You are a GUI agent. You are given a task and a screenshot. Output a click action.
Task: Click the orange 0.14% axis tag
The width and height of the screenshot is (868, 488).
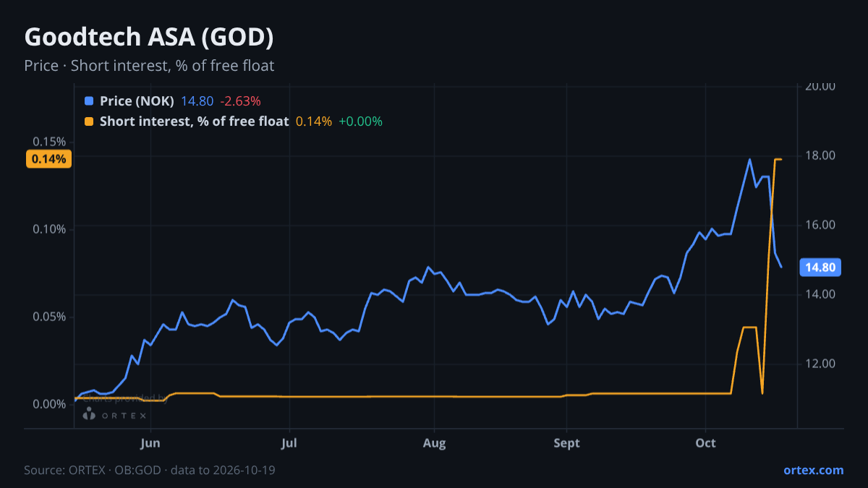pos(49,159)
